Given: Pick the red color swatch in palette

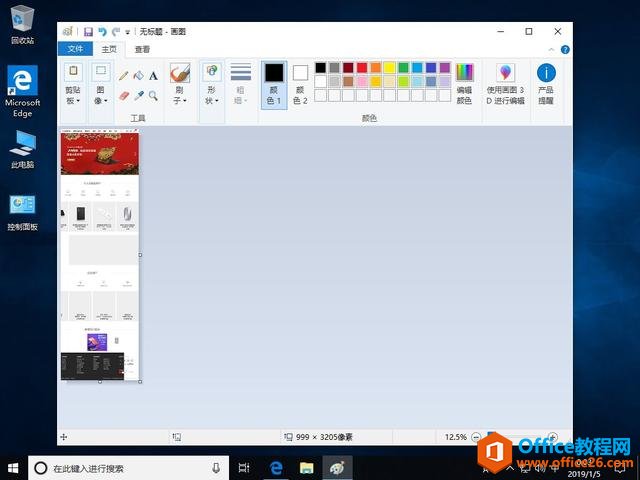Looking at the screenshot, I should point(362,68).
